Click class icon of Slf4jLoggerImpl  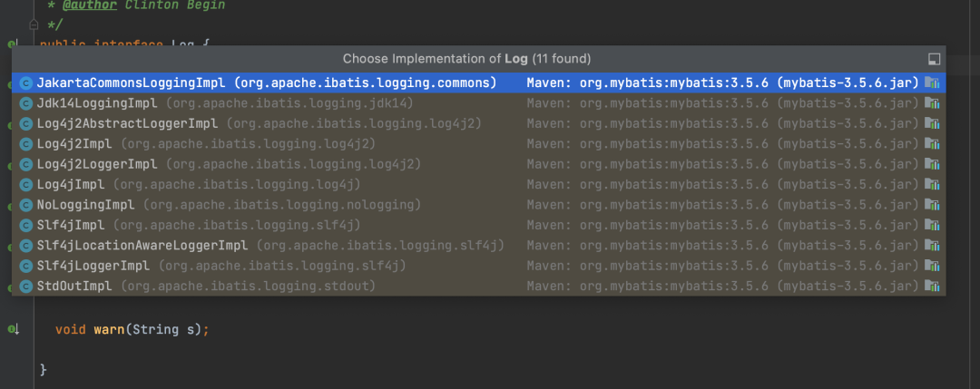[25, 266]
